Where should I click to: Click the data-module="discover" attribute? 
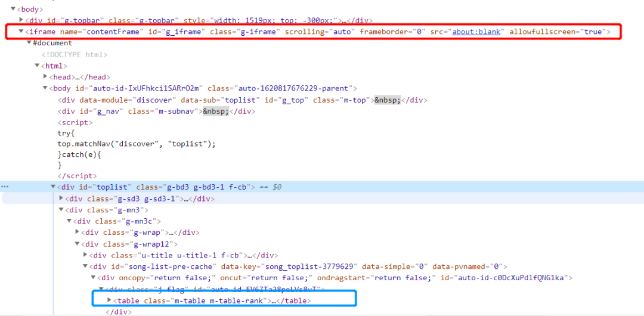pyautogui.click(x=128, y=100)
